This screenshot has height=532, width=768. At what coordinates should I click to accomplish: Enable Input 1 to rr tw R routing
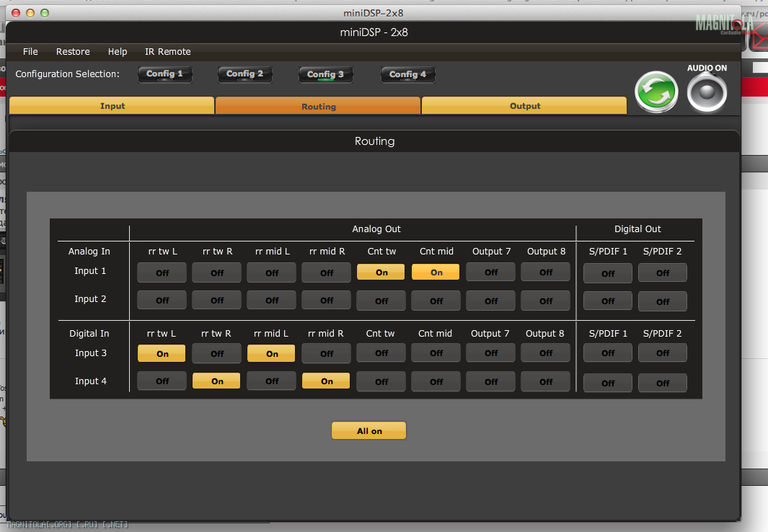(217, 272)
